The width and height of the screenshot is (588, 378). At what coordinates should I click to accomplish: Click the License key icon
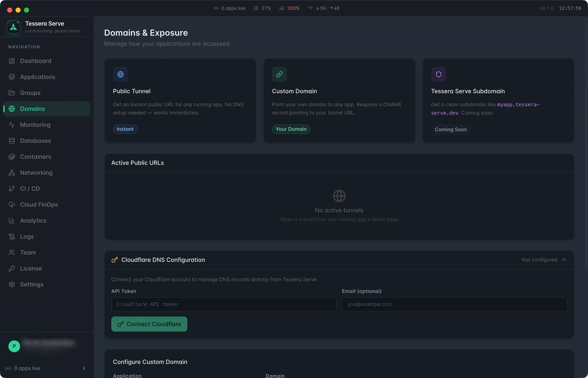[12, 269]
